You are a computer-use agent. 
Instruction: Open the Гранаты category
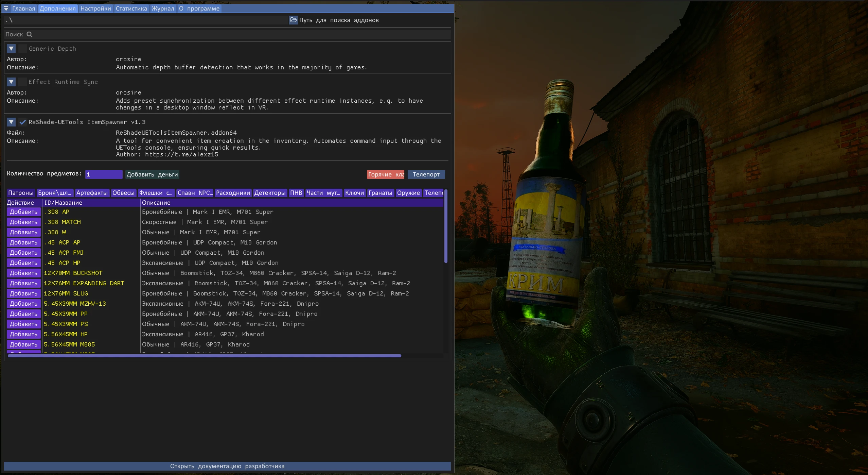click(380, 193)
